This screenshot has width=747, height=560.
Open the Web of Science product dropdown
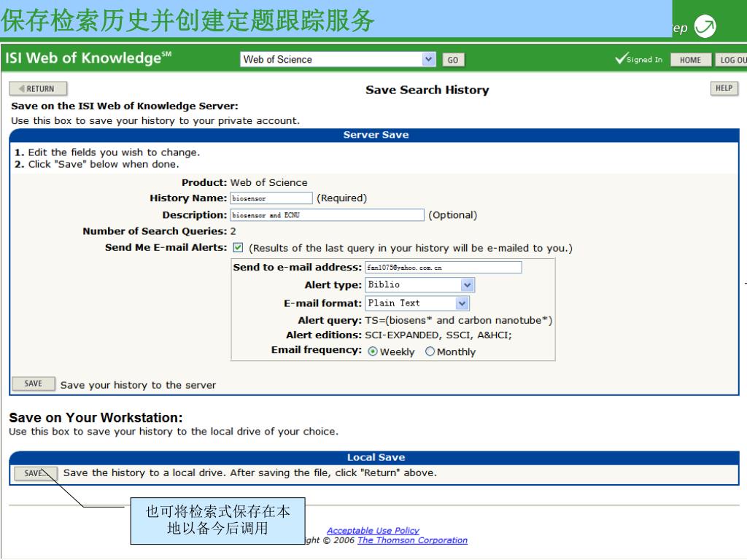pos(337,60)
